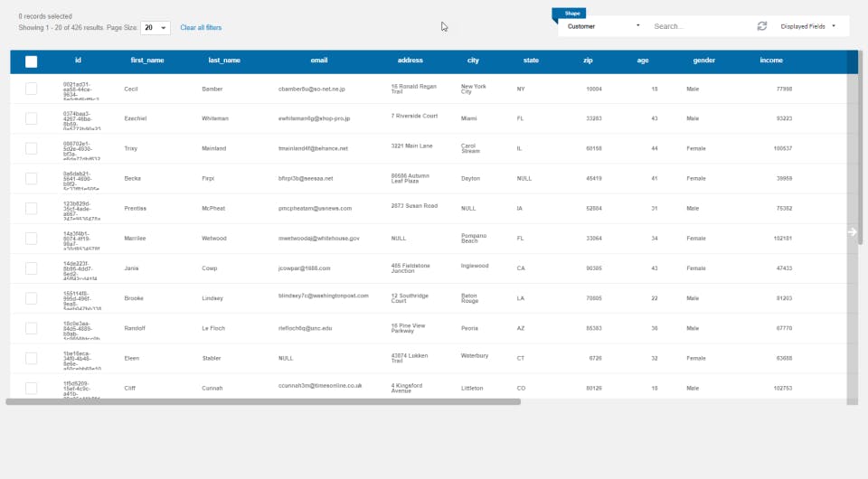This screenshot has width=868, height=479.
Task: Click in the Search input field
Action: pyautogui.click(x=700, y=26)
